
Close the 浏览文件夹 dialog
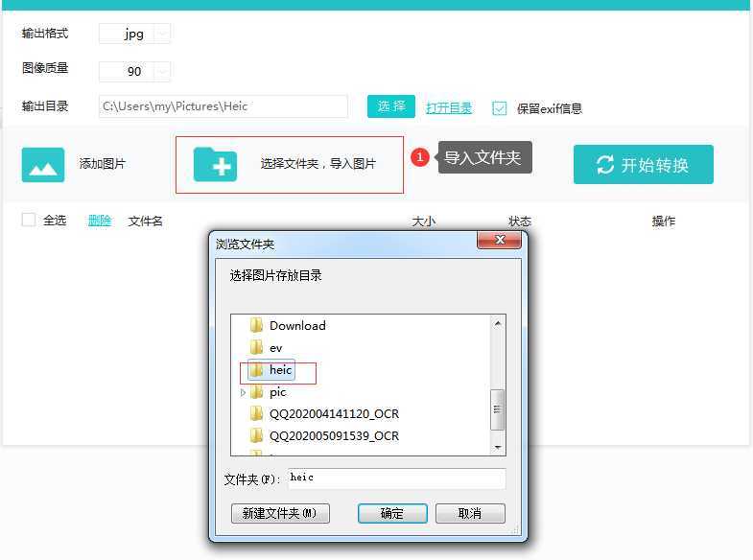click(500, 240)
